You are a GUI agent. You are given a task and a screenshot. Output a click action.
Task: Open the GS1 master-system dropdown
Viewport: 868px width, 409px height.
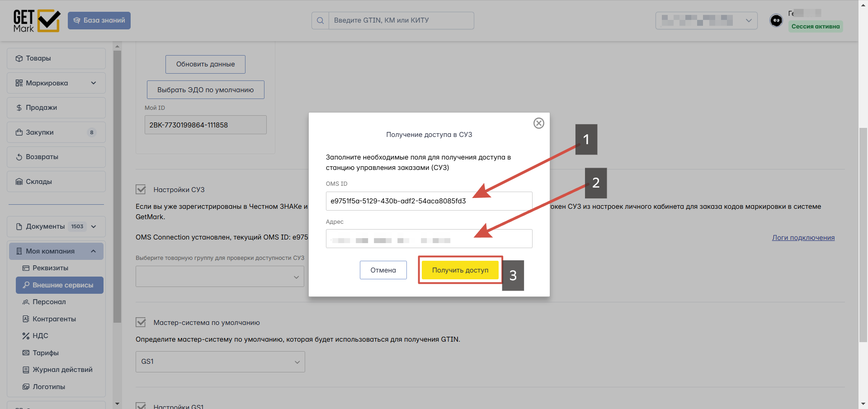(220, 362)
